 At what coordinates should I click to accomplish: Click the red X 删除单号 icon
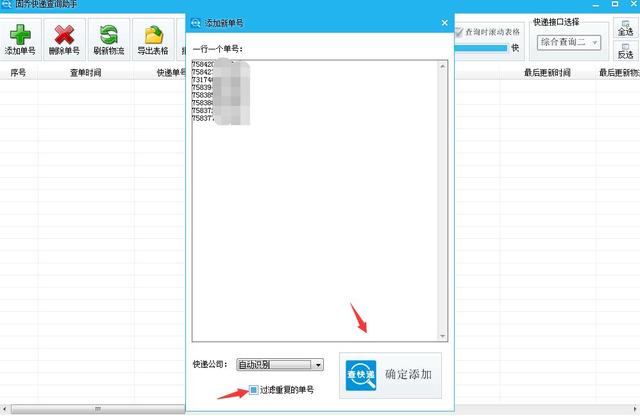(64, 34)
